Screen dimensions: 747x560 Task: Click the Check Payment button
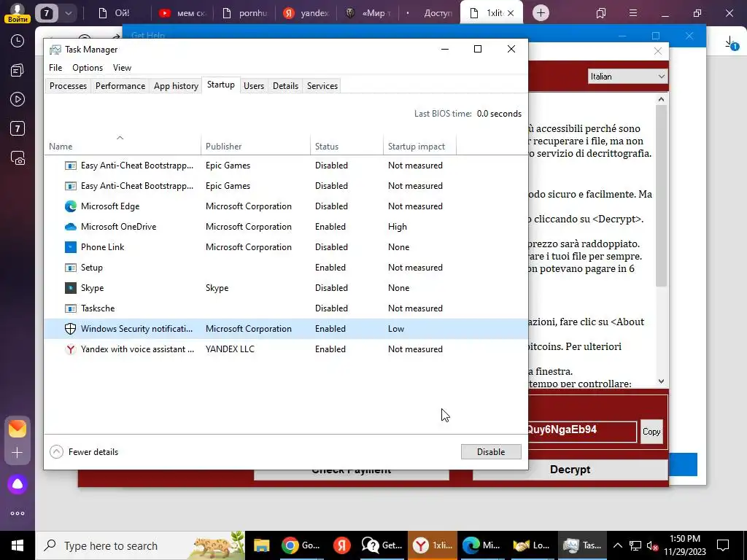click(351, 474)
